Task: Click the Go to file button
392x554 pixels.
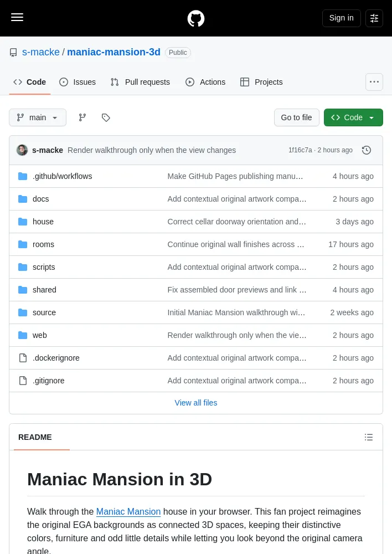Action: tap(296, 117)
